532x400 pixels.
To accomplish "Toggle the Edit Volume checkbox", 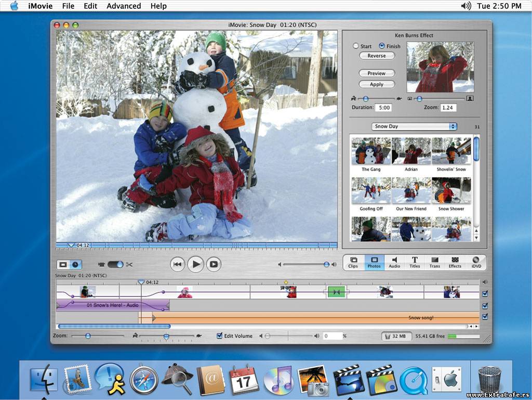I will (x=220, y=336).
